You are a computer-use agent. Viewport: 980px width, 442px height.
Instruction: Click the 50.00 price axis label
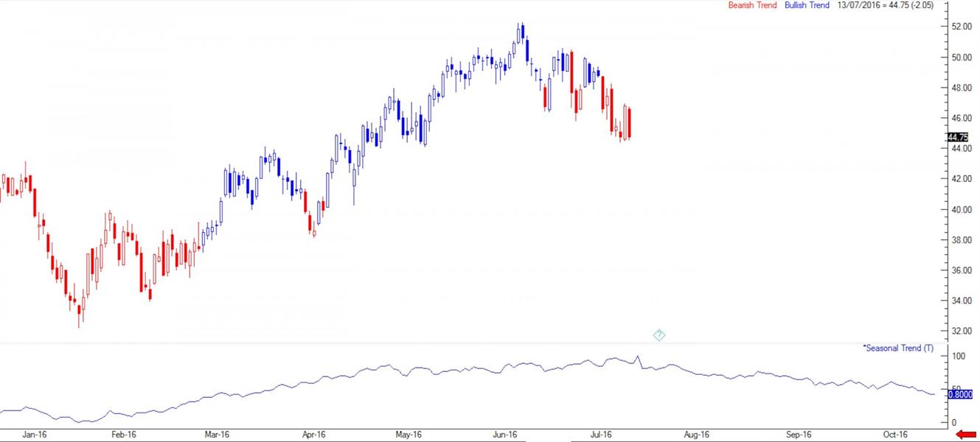click(962, 57)
